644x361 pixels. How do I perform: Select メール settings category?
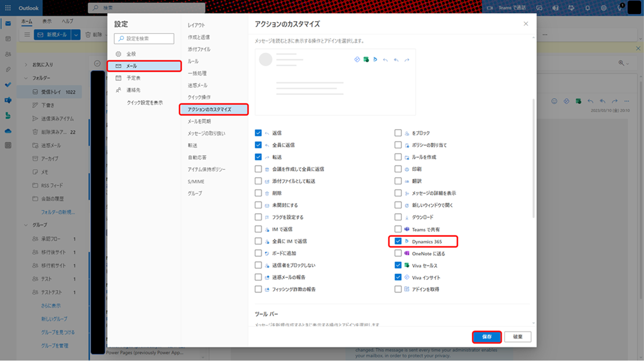pyautogui.click(x=144, y=66)
